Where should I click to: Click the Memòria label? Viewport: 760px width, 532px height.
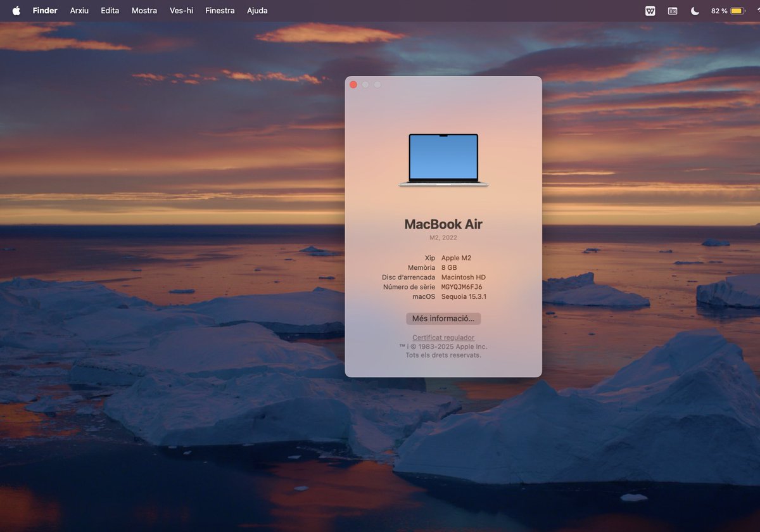[x=422, y=267]
